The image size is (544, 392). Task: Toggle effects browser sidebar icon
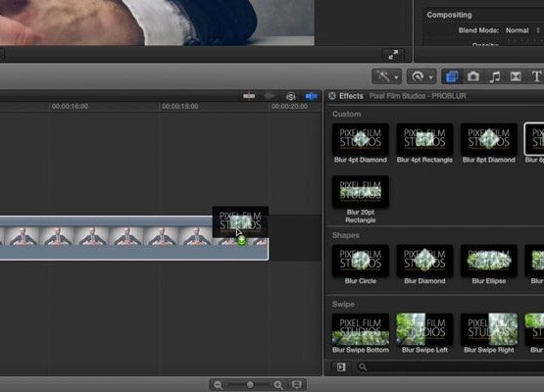pos(341,367)
